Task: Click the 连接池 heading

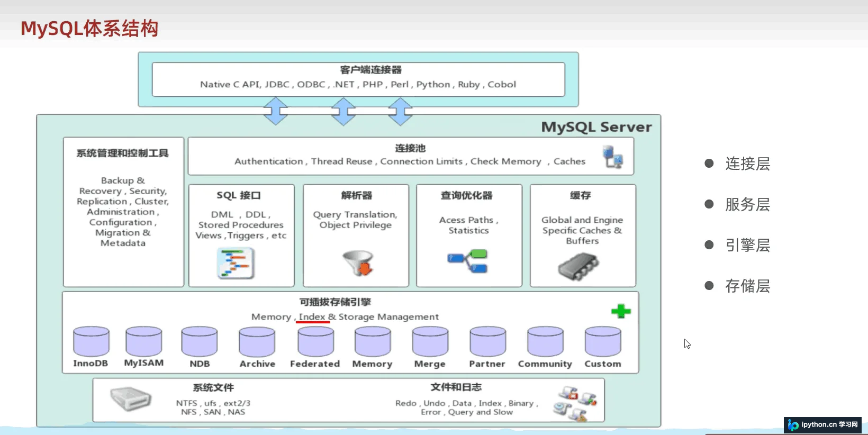Action: 410,148
